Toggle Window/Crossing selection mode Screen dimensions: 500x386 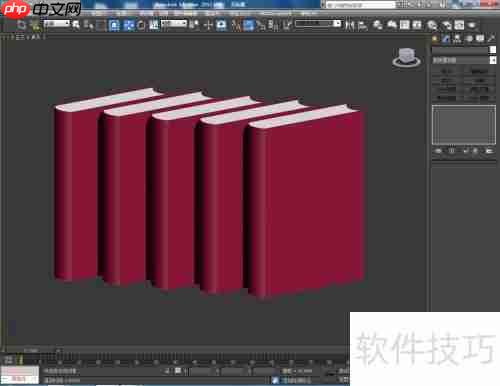pyautogui.click(x=114, y=25)
